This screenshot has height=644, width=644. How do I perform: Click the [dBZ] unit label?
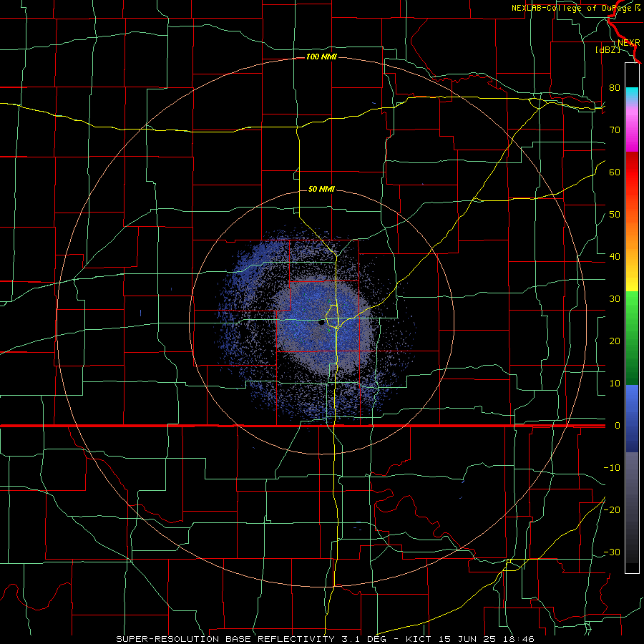[608, 50]
